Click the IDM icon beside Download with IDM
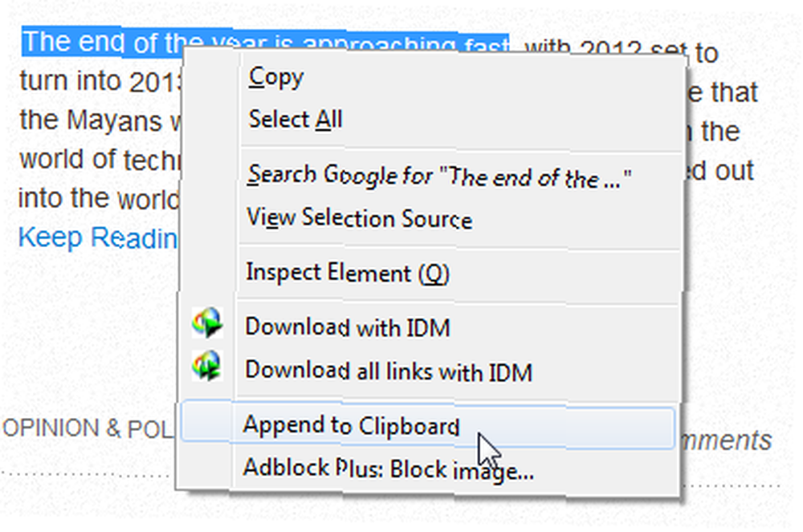This screenshot has width=803, height=532. point(207,323)
